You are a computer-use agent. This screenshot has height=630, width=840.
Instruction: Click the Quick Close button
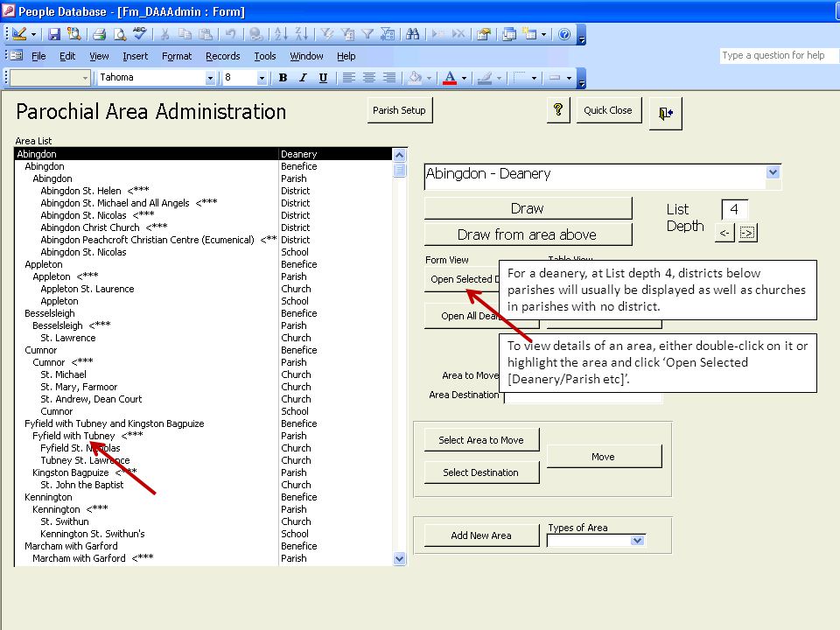click(x=608, y=110)
